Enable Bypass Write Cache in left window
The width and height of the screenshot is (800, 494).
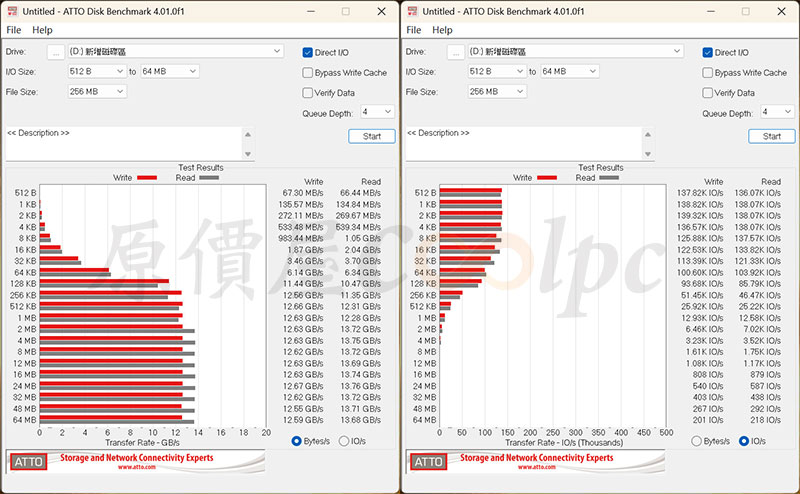click(x=307, y=73)
